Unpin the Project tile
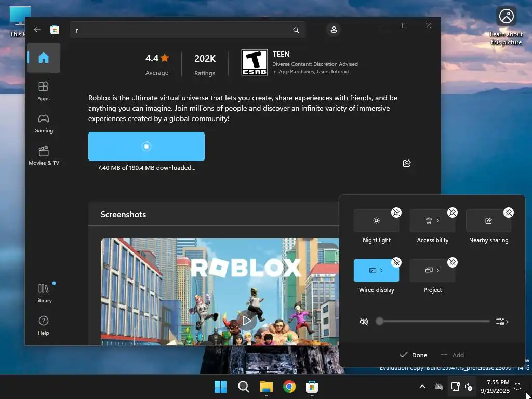532x399 pixels. pos(453,262)
